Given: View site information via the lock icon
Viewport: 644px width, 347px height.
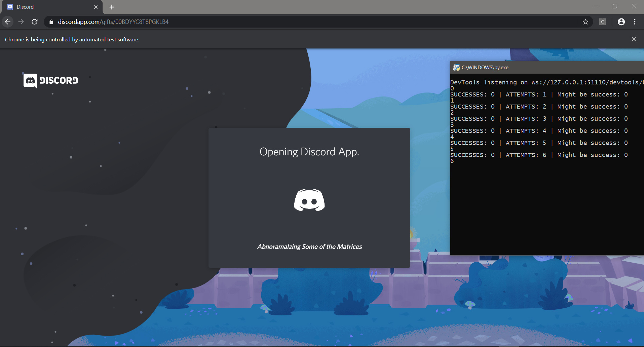Looking at the screenshot, I should coord(51,22).
